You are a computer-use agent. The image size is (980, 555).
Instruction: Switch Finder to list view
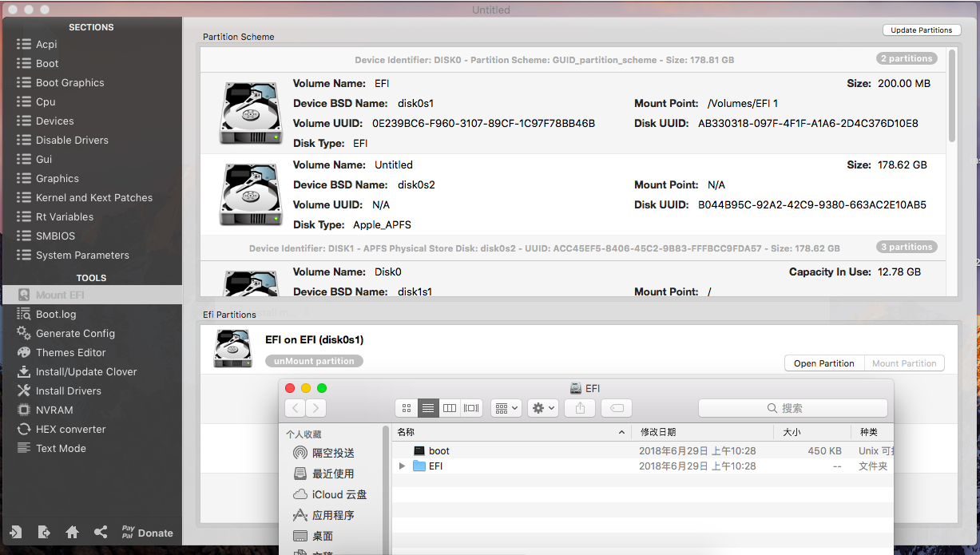pos(428,408)
